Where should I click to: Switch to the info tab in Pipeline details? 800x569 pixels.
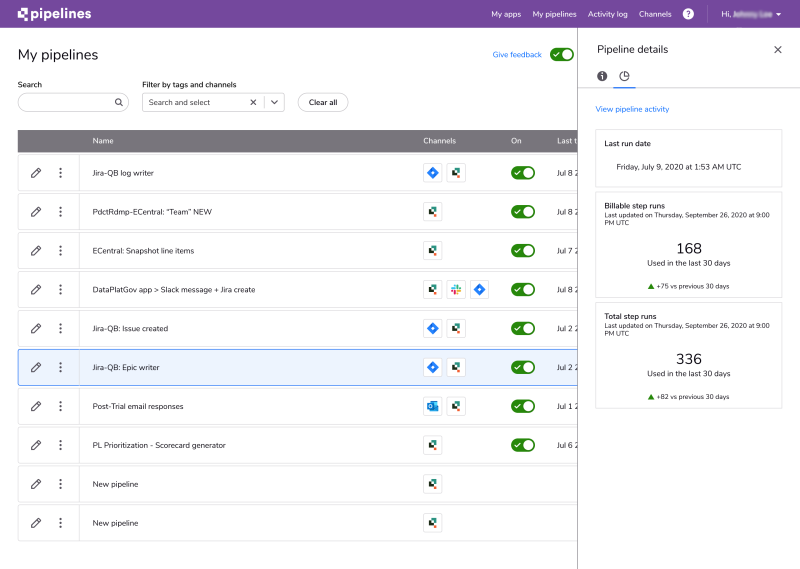tap(602, 76)
